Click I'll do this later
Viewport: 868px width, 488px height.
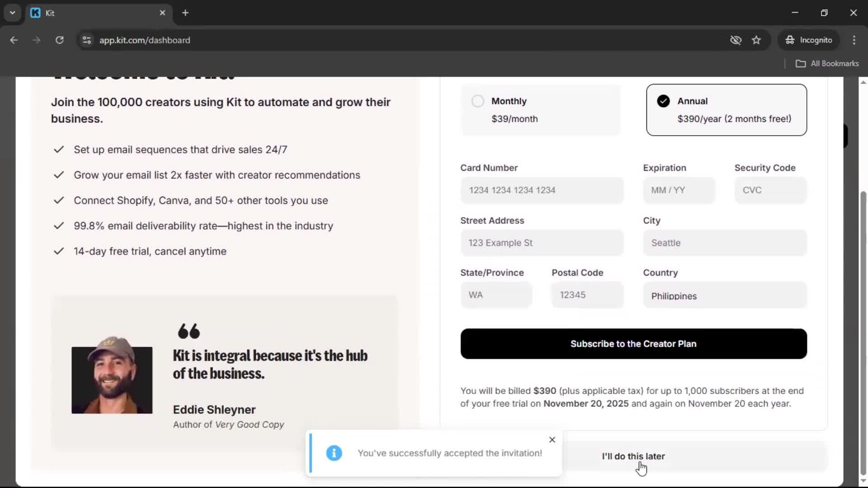click(x=633, y=456)
